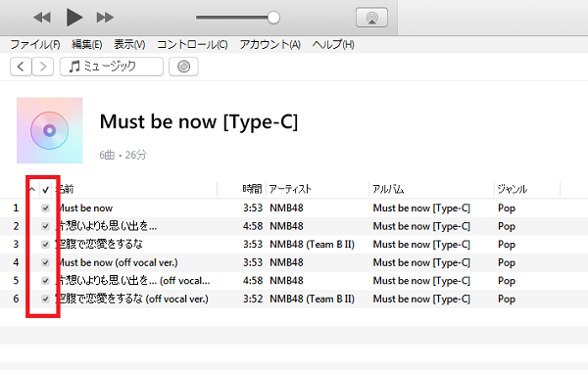Go forward with the right chevron button
The height and width of the screenshot is (370, 588).
pos(43,67)
